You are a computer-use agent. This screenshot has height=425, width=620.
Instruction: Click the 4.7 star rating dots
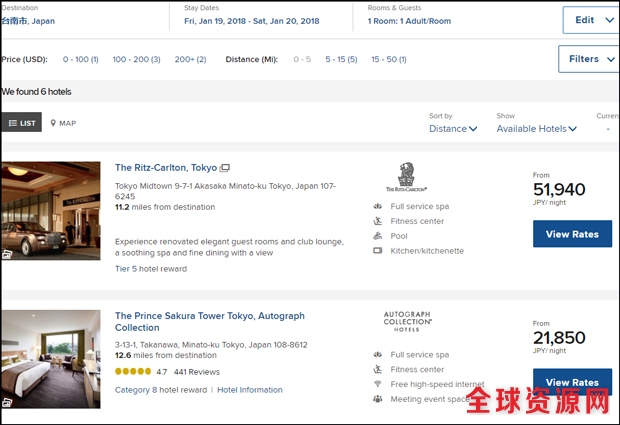click(133, 372)
